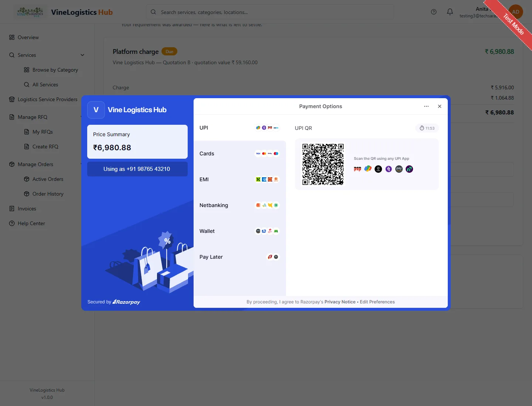The width and height of the screenshot is (532, 406).
Task: Open the notifications bell
Action: click(x=450, y=12)
